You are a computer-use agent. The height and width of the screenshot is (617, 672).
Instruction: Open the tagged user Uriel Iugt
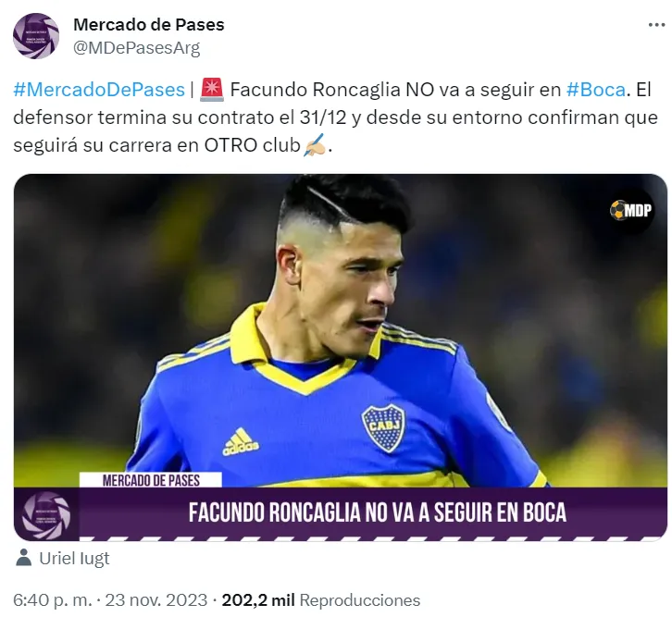[x=75, y=559]
